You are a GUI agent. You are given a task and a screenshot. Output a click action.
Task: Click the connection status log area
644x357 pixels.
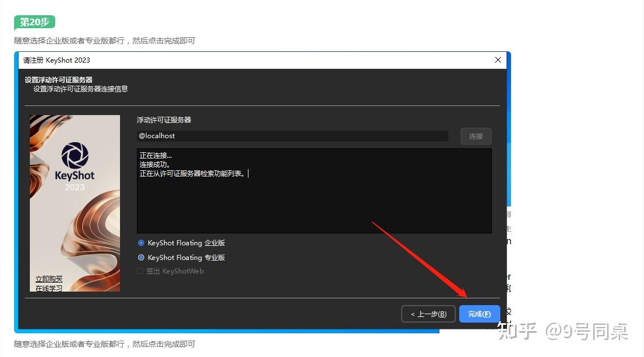point(314,190)
